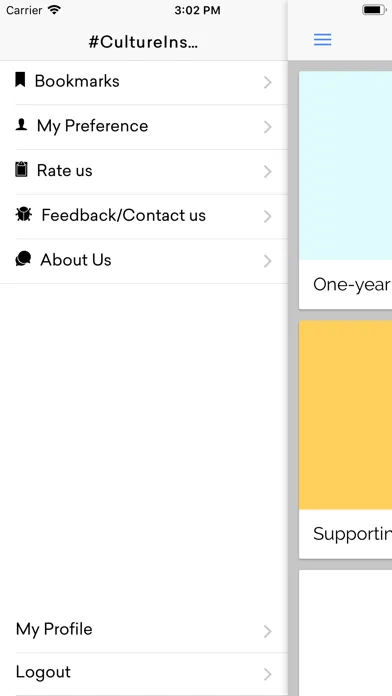
Task: Open the yellow Supporting article card image
Action: (x=345, y=415)
